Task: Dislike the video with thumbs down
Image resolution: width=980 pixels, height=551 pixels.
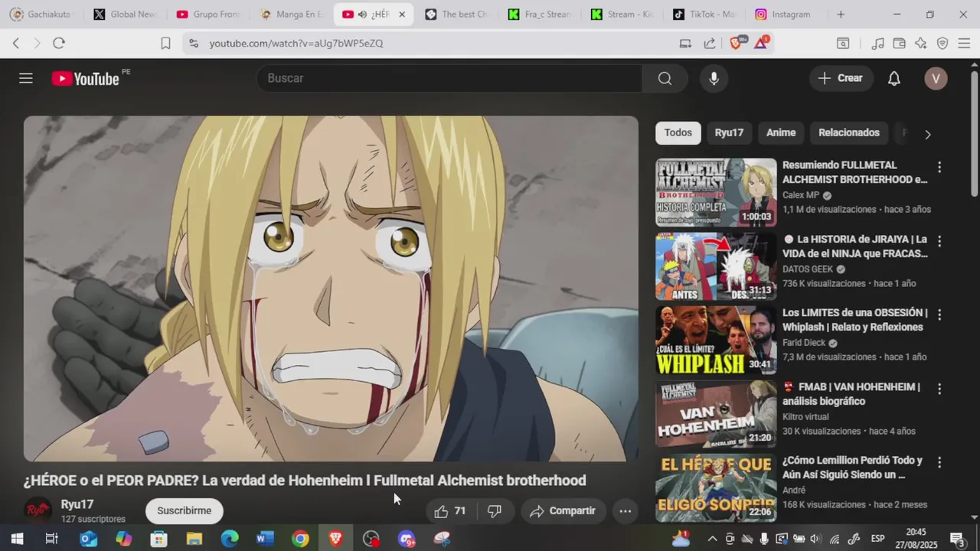Action: (x=495, y=511)
